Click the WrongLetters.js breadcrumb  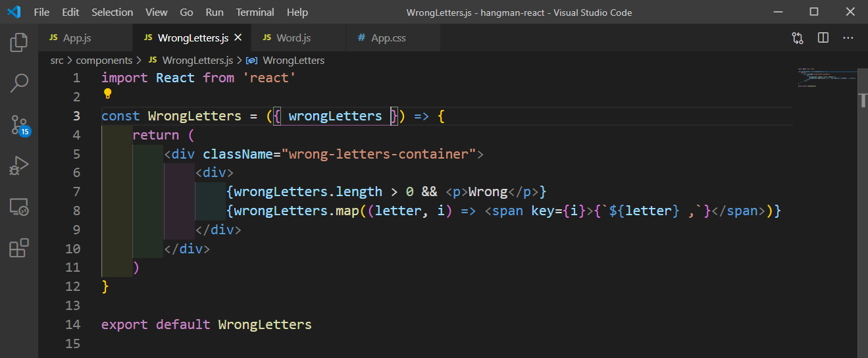tap(190, 61)
